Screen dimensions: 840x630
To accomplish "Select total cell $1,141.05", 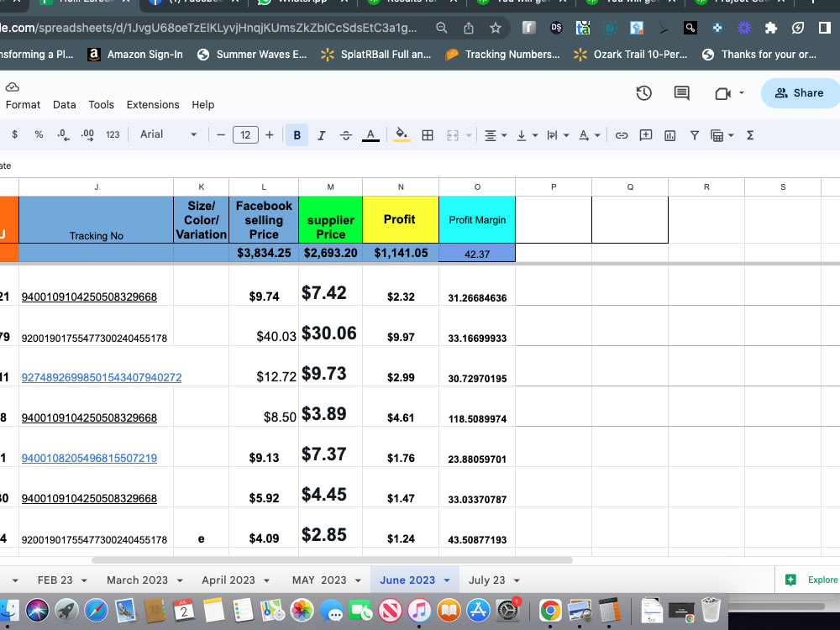I will click(x=401, y=253).
